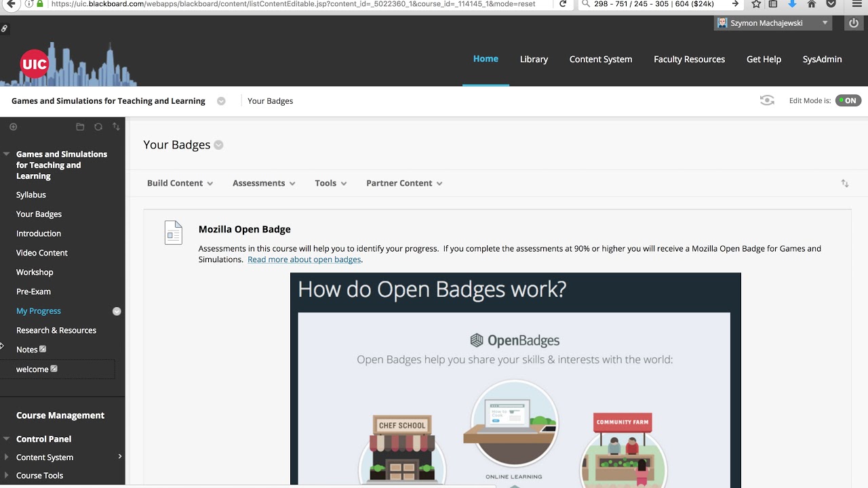Open the Introduction menu link
Image resolution: width=868 pixels, height=488 pixels.
tap(39, 233)
